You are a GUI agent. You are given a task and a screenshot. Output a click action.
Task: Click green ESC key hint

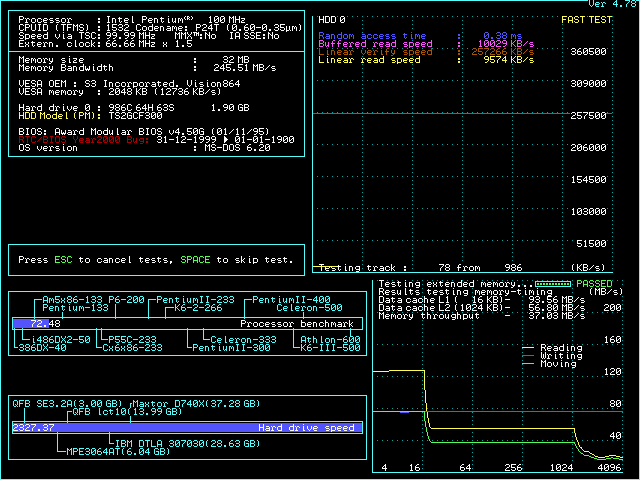tap(63, 260)
